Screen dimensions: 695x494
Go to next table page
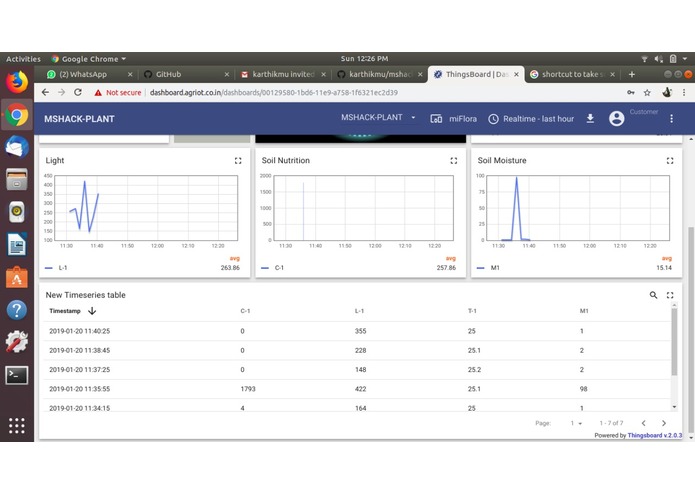pyautogui.click(x=664, y=423)
